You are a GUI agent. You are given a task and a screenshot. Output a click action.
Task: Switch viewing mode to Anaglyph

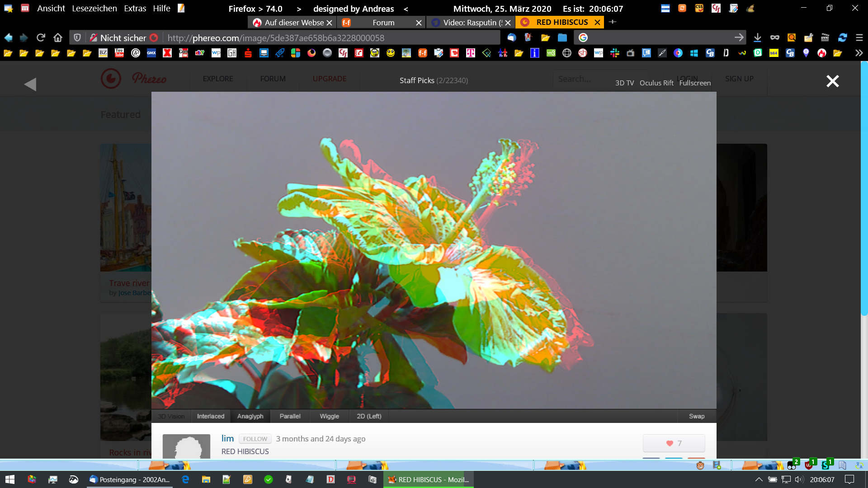click(x=250, y=416)
